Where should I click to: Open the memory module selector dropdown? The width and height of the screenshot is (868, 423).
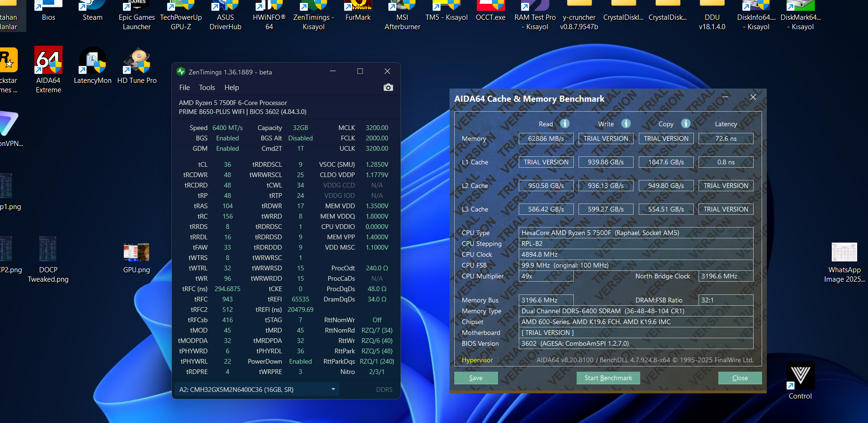point(257,390)
